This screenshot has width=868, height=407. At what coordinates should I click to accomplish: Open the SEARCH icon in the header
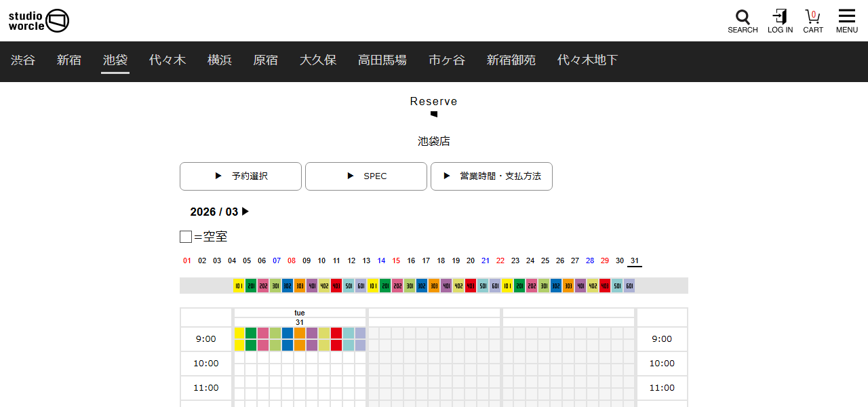[x=743, y=16]
